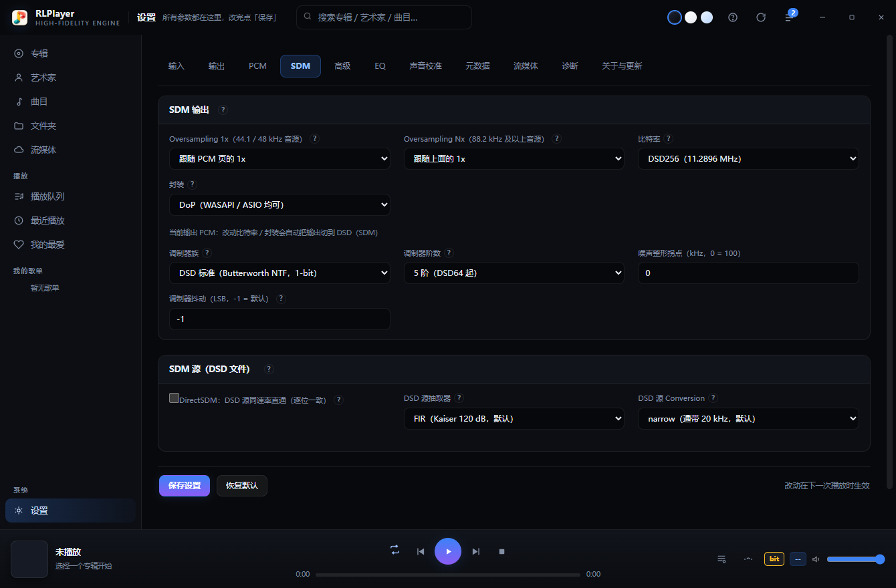Skip to the next track
896x588 pixels.
click(476, 551)
